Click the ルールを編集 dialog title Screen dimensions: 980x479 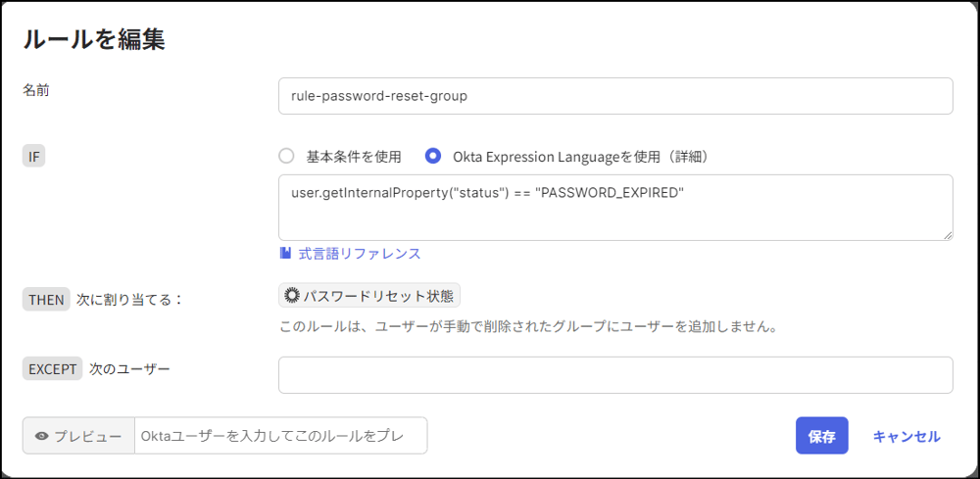(x=93, y=39)
